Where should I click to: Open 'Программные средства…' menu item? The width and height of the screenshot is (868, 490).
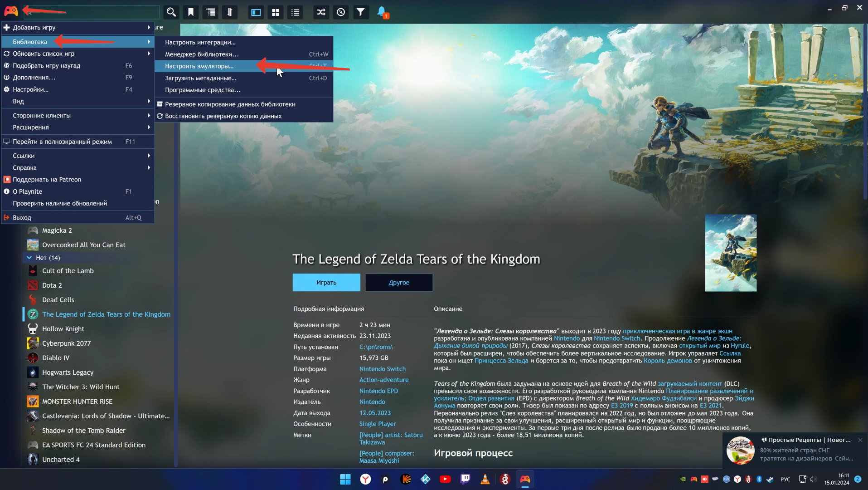click(244, 90)
